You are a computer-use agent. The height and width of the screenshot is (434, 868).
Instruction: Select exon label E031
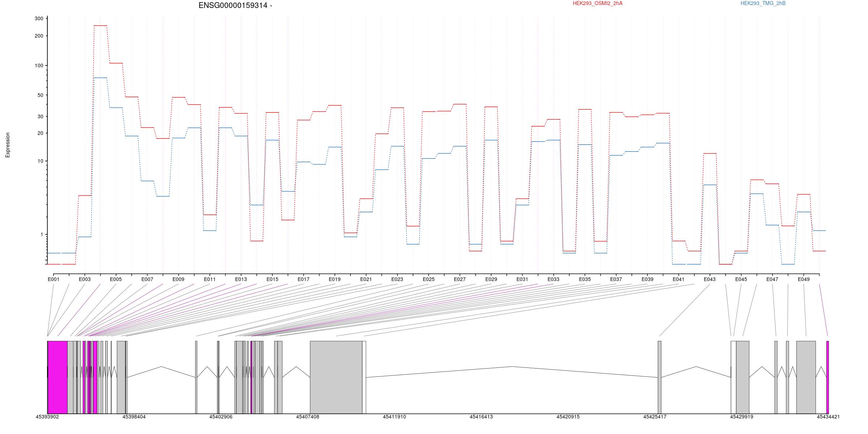(x=522, y=279)
